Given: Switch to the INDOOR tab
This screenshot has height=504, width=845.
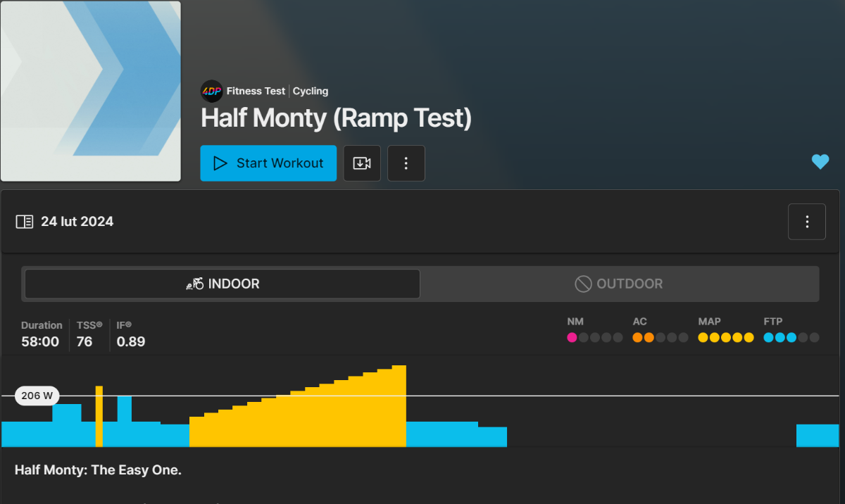Looking at the screenshot, I should pyautogui.click(x=223, y=284).
